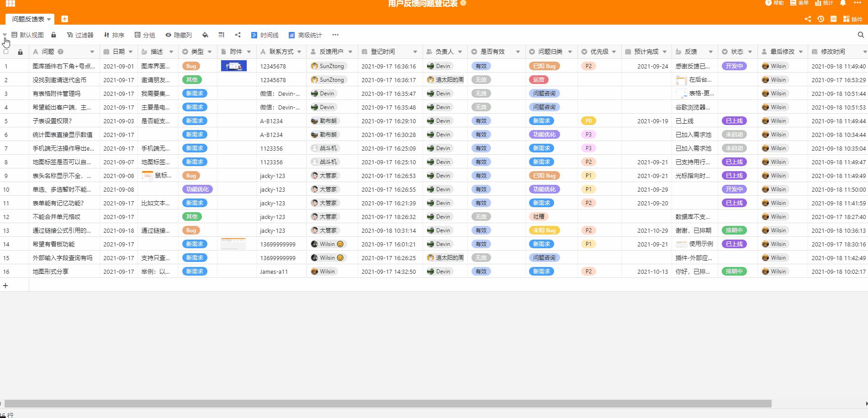Check the select-all checkbox in the header
The width and height of the screenshot is (868, 418).
(6, 52)
